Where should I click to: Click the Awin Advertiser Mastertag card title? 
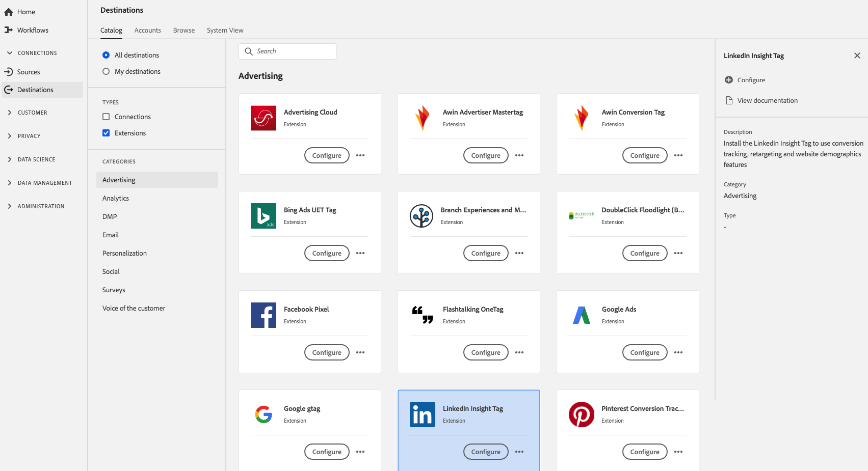coord(483,112)
